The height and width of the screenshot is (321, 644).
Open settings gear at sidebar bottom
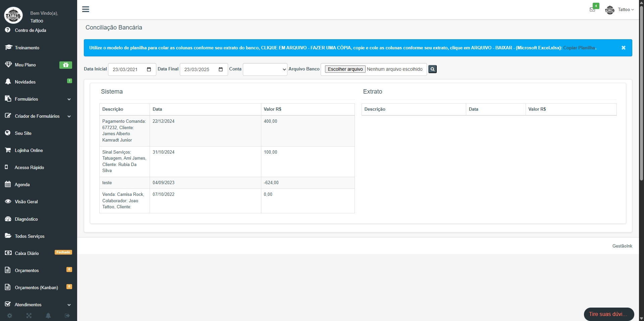pos(10,316)
